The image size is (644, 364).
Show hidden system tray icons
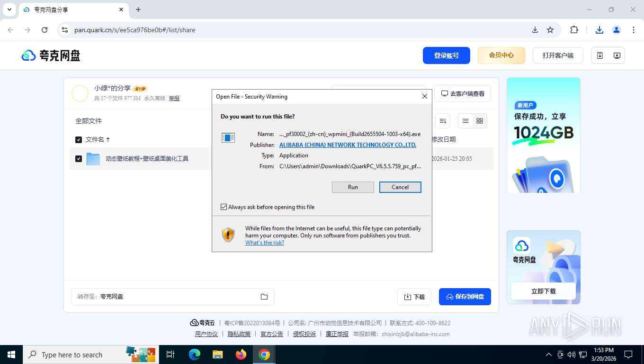pos(549,355)
